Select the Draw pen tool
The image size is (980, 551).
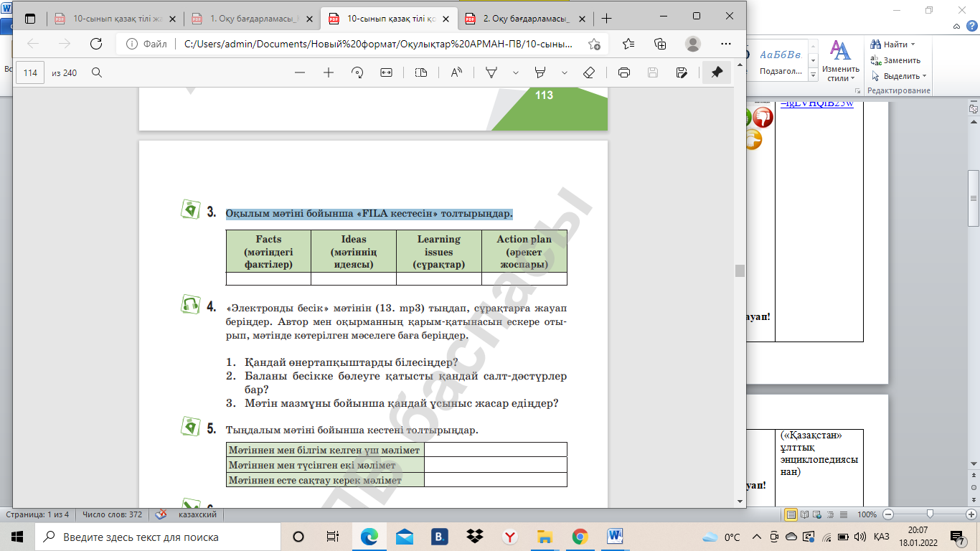(491, 72)
